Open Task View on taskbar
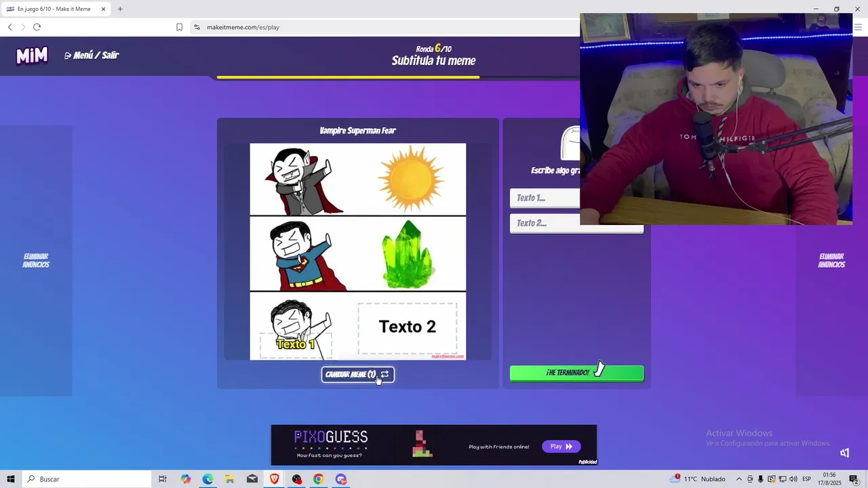The height and width of the screenshot is (488, 868). point(163,479)
